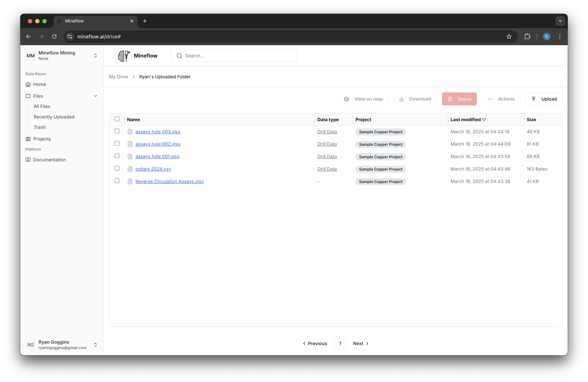Go to pagination page 1
The image size is (588, 382).
click(340, 343)
